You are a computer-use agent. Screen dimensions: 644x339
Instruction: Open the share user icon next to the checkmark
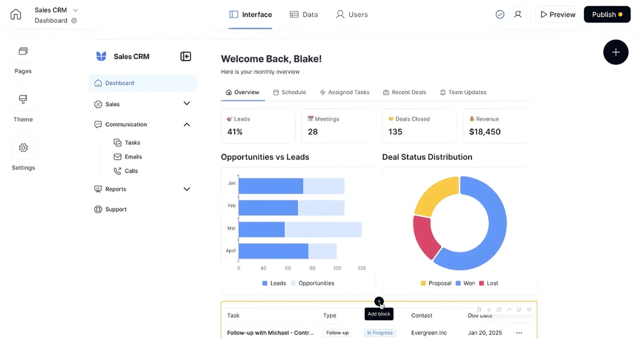[x=518, y=14]
